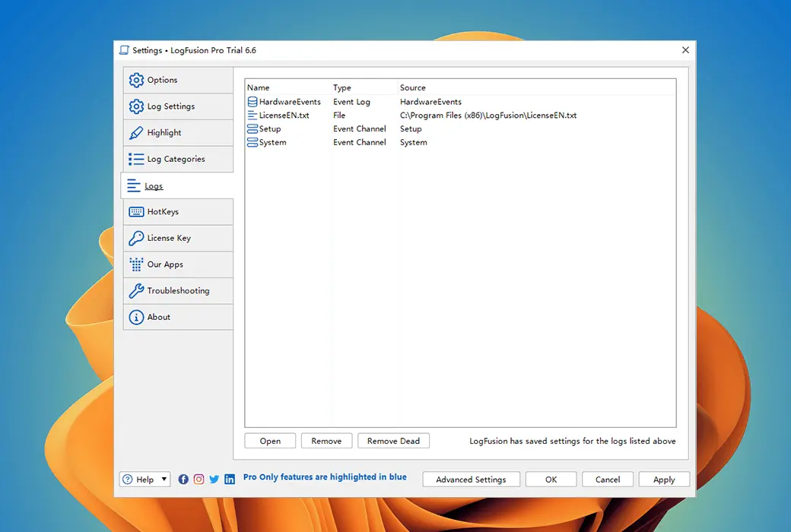Click the Setup event channel icon
Image resolution: width=791 pixels, height=532 pixels.
[253, 128]
